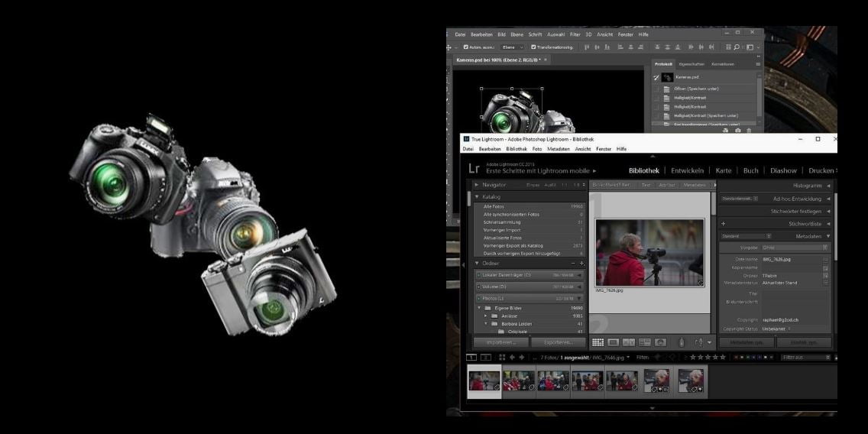Open Vorgabe Ohne dropdown in Metadaten
Viewport: 868px width, 434px height.
(x=795, y=248)
